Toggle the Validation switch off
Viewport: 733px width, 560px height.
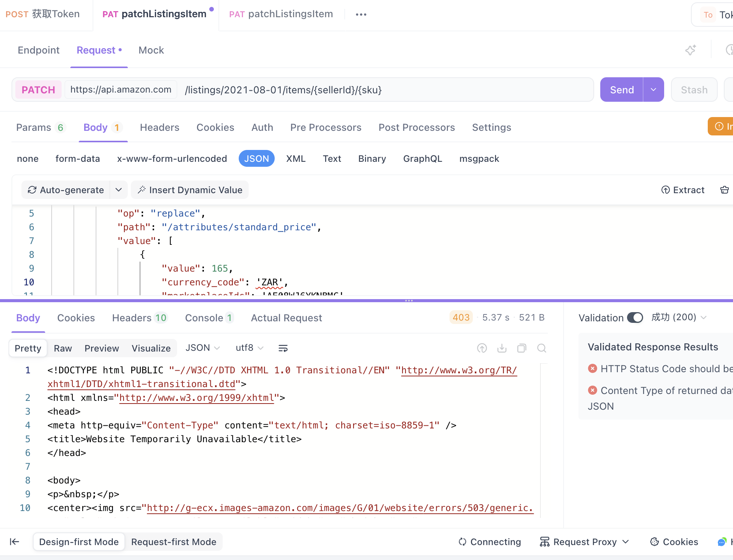pos(635,317)
